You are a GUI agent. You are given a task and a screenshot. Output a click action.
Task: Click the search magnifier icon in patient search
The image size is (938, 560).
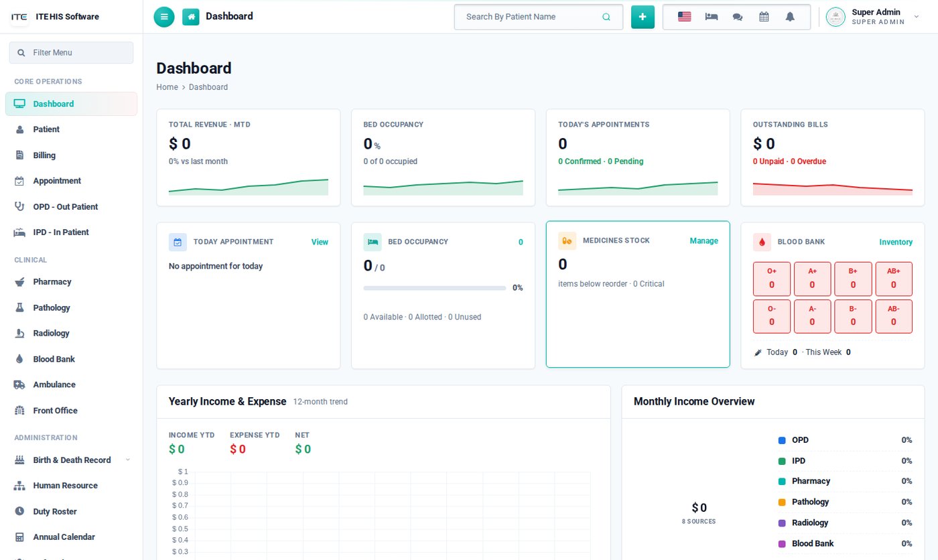tap(606, 17)
